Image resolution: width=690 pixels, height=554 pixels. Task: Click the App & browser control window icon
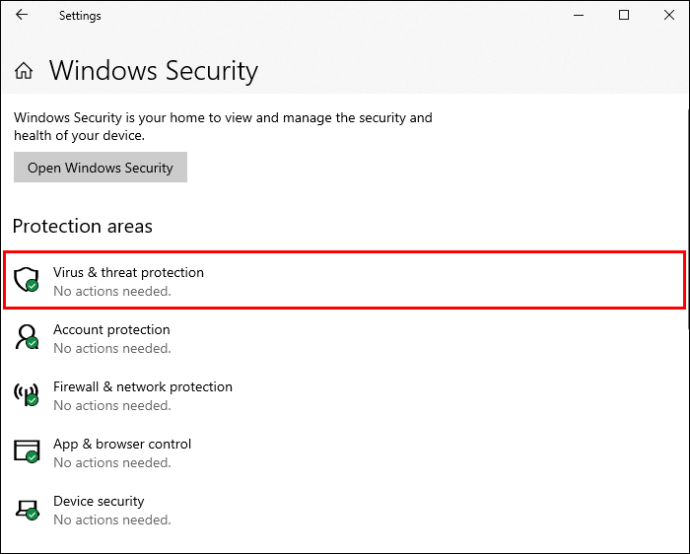26,451
